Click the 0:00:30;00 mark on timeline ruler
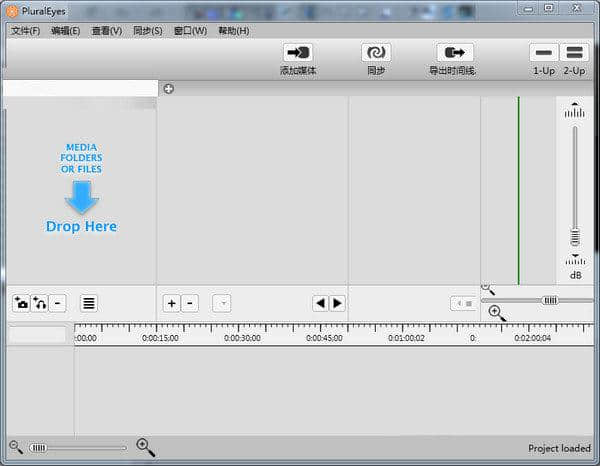600x466 pixels. coord(241,338)
